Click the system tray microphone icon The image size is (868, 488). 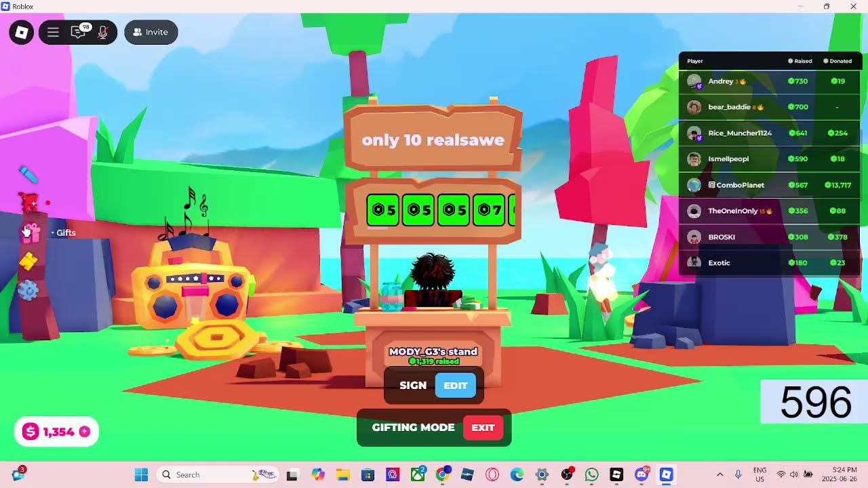[738, 474]
